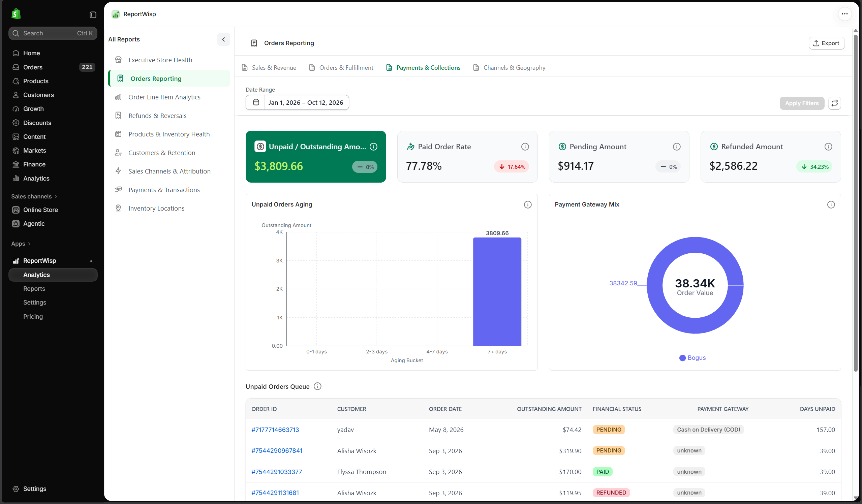Open the date range picker
Screen dimensions: 862x504
(x=297, y=102)
